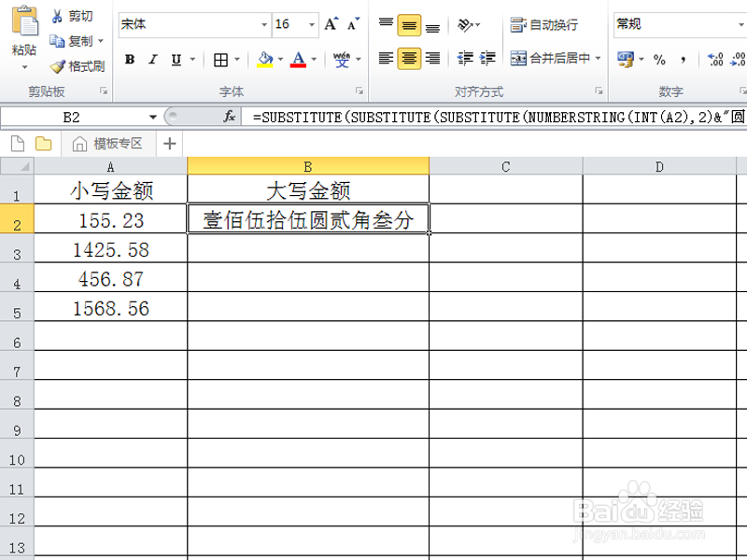Click Merge and Center (合并后居中)
747x560 pixels.
pos(550,59)
